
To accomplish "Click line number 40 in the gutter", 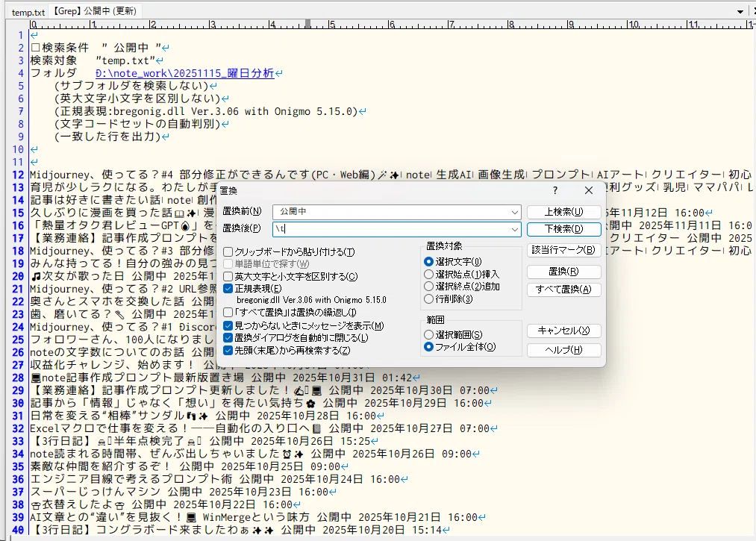I will [19, 530].
